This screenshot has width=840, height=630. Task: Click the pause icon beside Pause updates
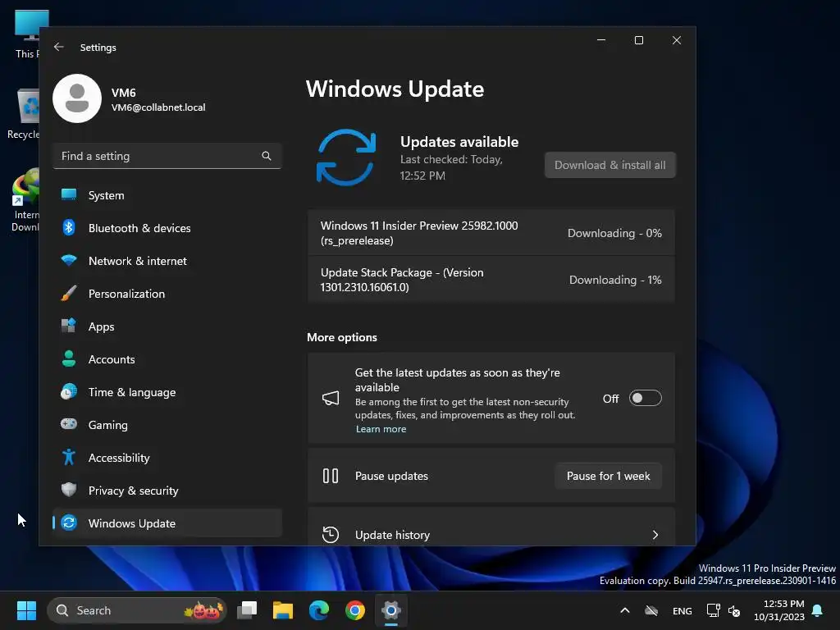click(331, 476)
